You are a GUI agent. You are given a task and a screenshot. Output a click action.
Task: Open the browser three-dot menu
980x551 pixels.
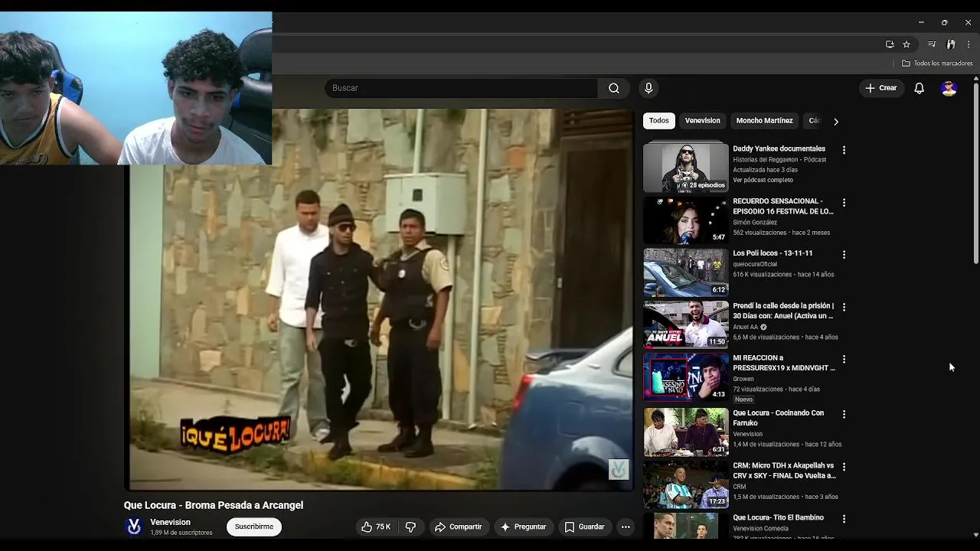point(969,44)
